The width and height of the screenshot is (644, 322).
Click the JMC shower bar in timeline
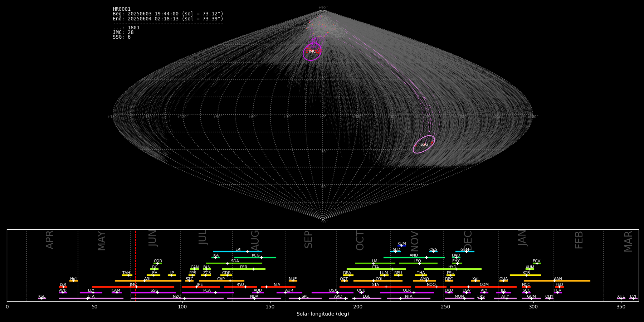tap(133, 287)
